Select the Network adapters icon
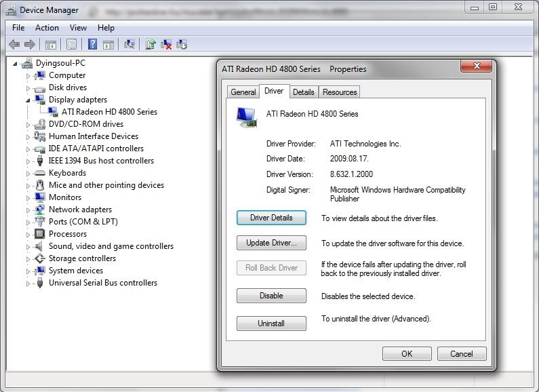 pos(40,210)
